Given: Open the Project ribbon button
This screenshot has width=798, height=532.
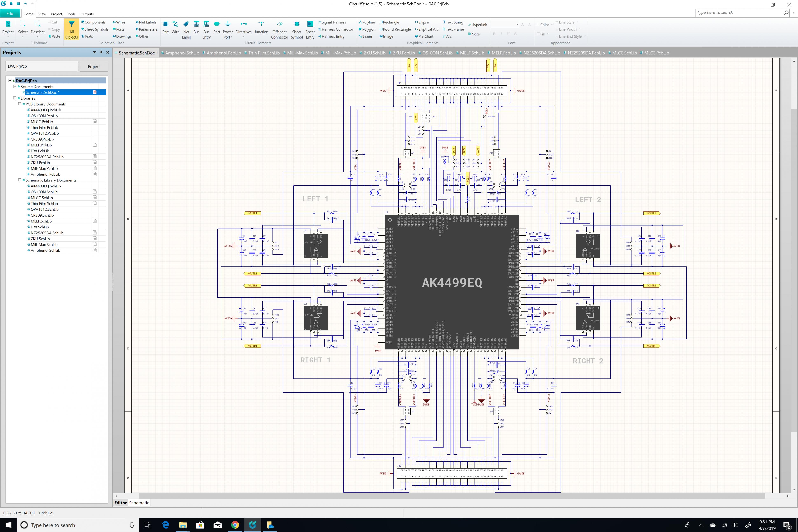Looking at the screenshot, I should pyautogui.click(x=8, y=29).
